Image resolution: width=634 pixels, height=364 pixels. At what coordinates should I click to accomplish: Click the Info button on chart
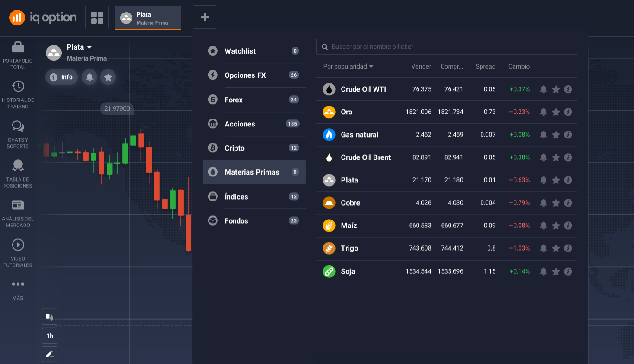(x=62, y=77)
